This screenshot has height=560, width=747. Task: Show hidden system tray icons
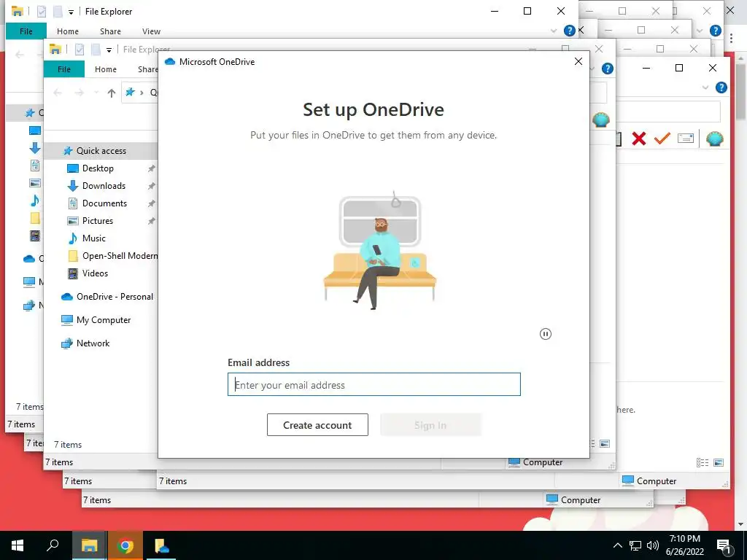(617, 545)
